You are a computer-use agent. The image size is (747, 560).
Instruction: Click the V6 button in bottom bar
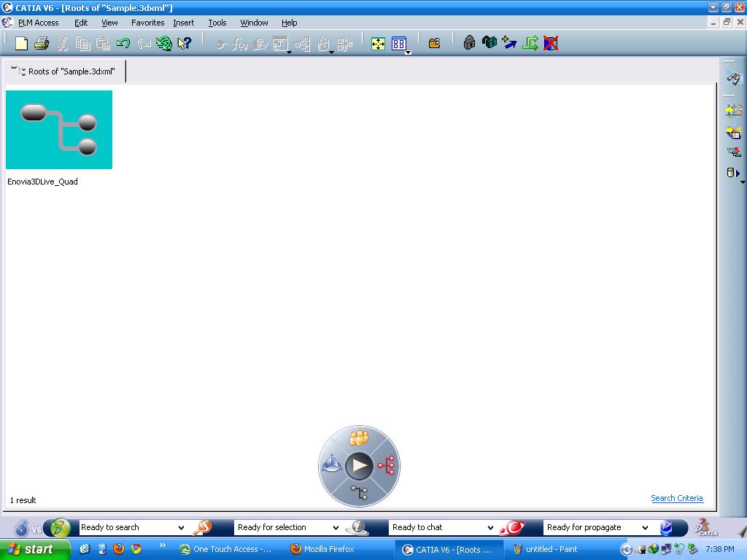pyautogui.click(x=28, y=528)
